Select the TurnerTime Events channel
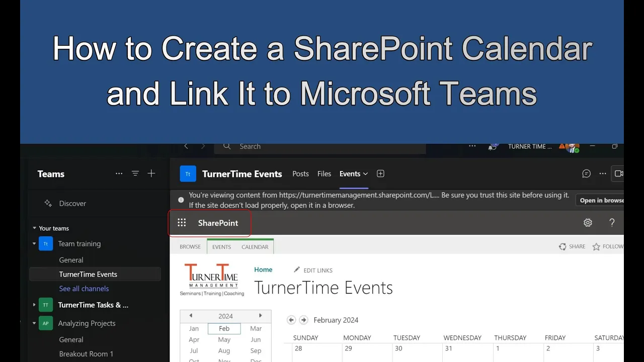644x362 pixels. tap(96, 274)
